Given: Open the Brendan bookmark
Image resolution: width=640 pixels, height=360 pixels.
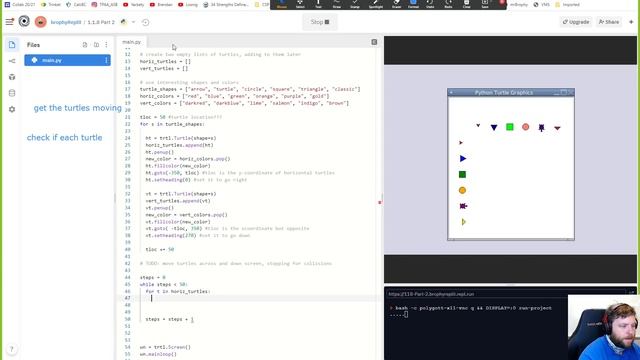Looking at the screenshot, I should (x=162, y=4).
